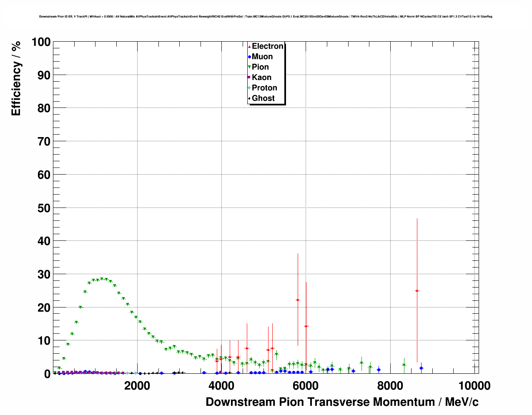Click the 10000 tick label on the x-axis
This screenshot has height=415, width=532.
(x=474, y=386)
